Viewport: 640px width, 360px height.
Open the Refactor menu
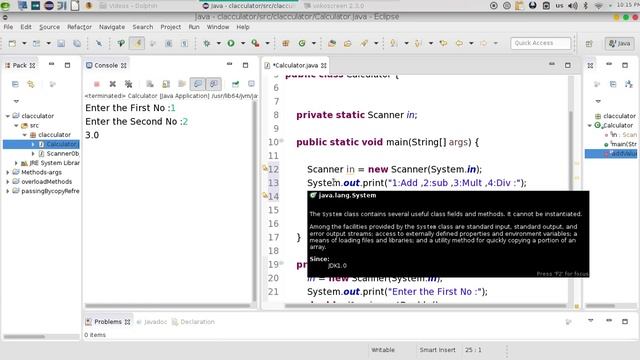click(79, 27)
